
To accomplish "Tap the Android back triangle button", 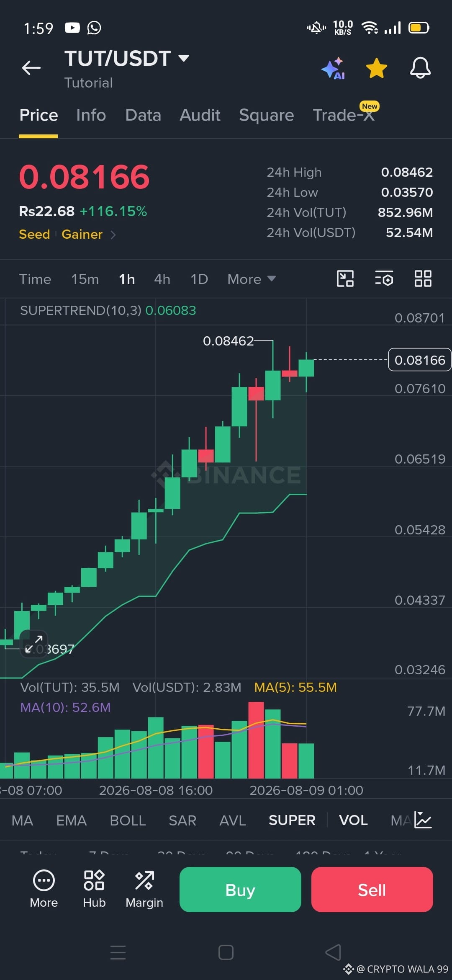I will [x=333, y=952].
